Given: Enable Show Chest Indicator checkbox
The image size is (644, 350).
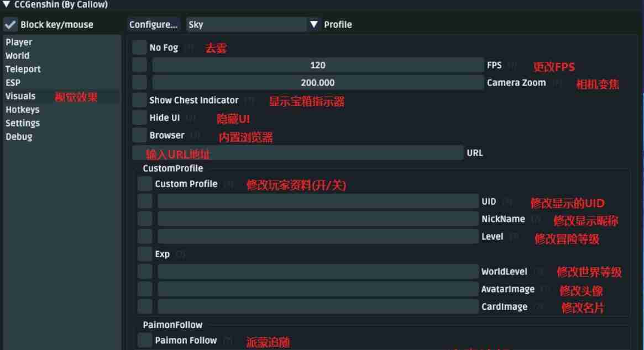Looking at the screenshot, I should click(139, 100).
